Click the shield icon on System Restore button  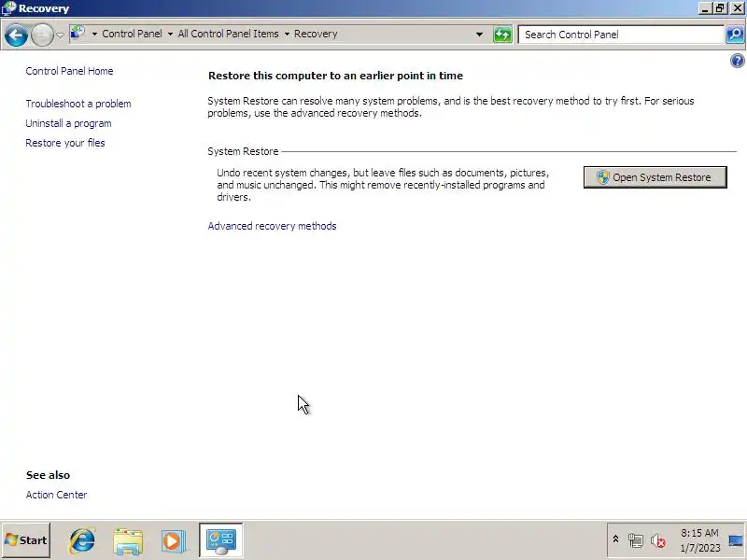click(602, 177)
